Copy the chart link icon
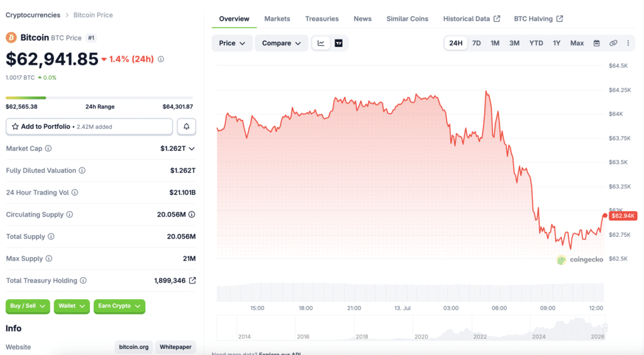 click(x=613, y=43)
